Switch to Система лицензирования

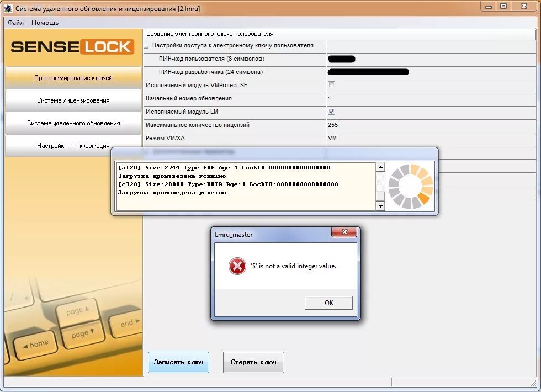pyautogui.click(x=73, y=100)
